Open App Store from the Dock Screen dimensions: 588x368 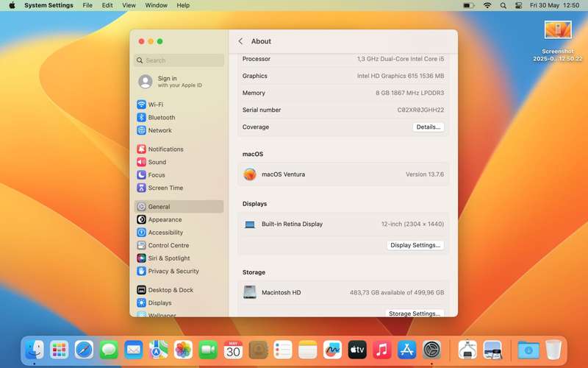point(407,350)
